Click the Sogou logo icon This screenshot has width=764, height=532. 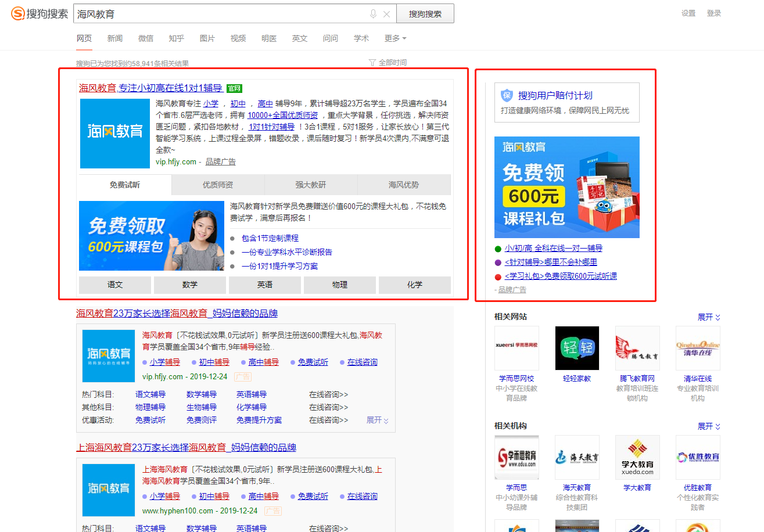(x=18, y=14)
